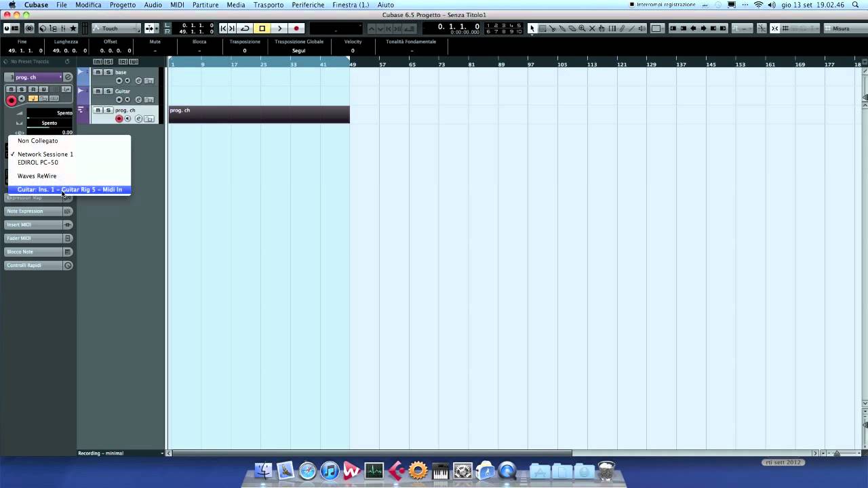
Task: Open the Misura grid type dropdown
Action: tap(844, 28)
